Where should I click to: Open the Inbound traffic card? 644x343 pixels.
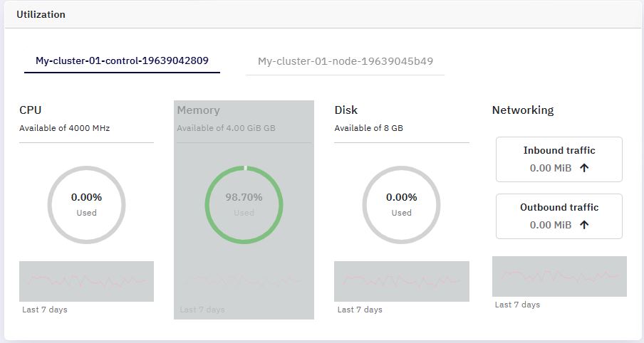click(559, 159)
